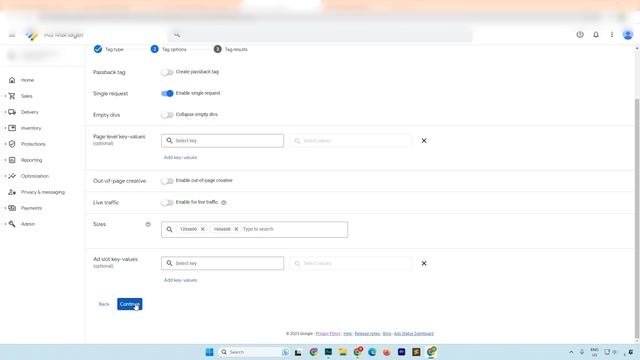Go to the Tag type step
The image size is (640, 360).
[109, 49]
